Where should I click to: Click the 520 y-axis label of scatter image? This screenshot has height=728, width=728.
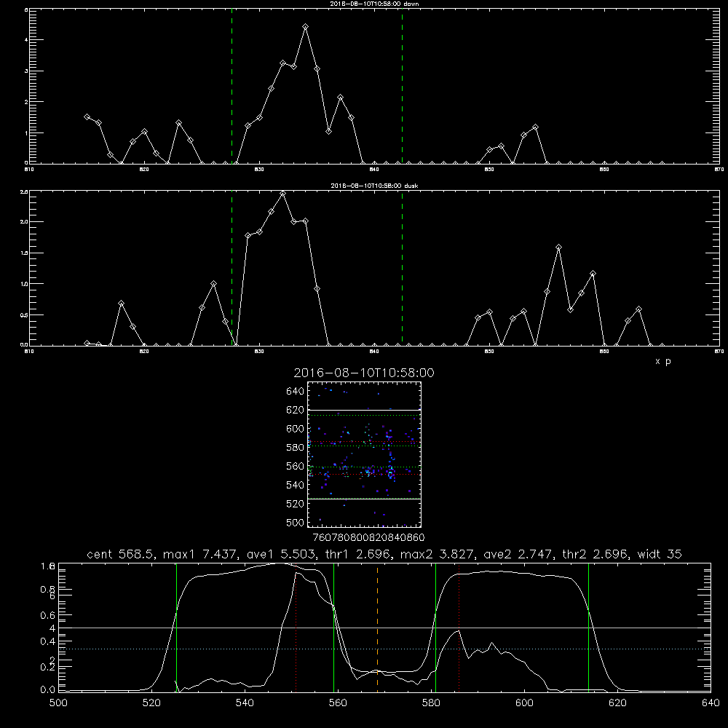coord(296,504)
